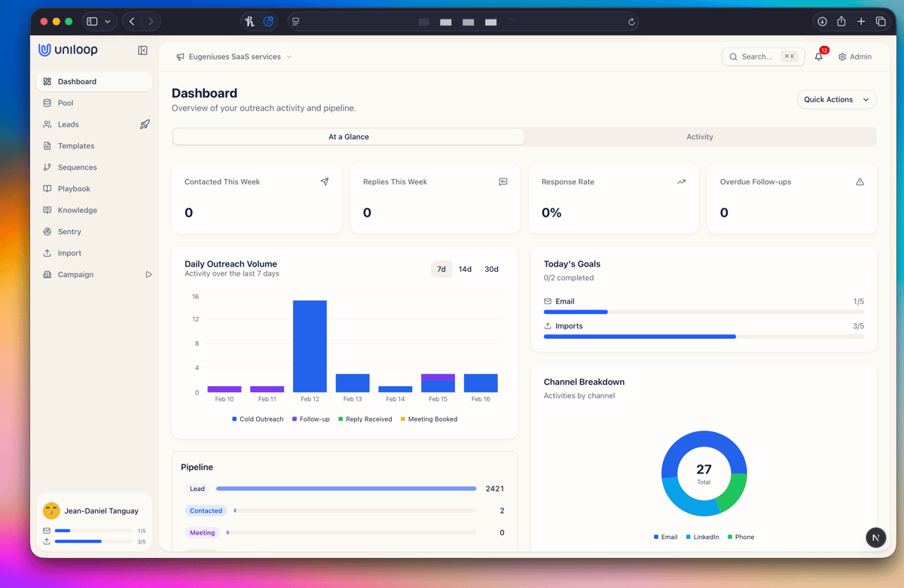Open a new browser tab

pos(861,22)
